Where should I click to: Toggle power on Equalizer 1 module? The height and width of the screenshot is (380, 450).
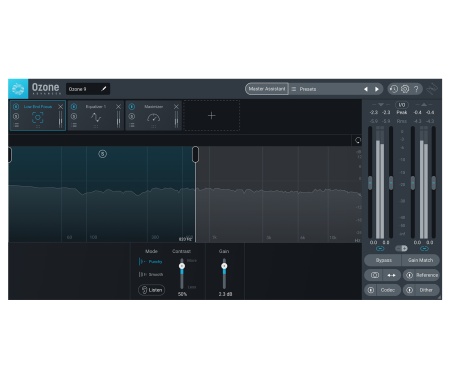[74, 107]
